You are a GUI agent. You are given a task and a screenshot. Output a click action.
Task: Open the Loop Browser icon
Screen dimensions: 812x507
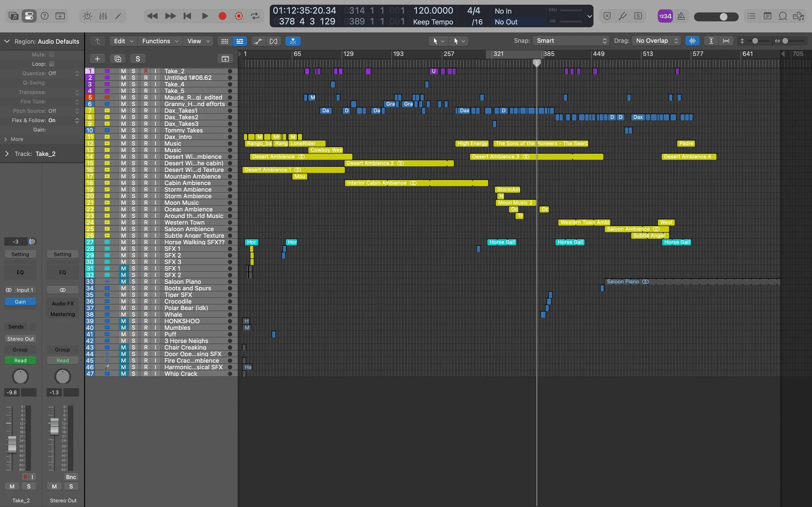pyautogui.click(x=782, y=16)
